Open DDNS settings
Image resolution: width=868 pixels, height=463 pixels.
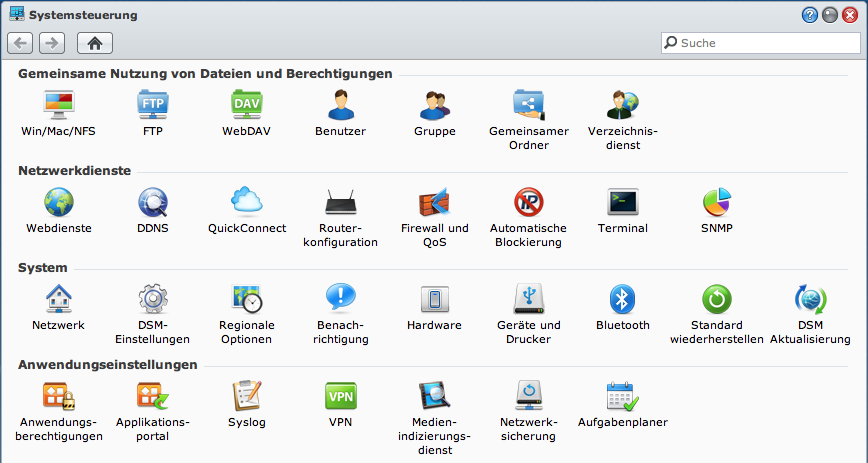(153, 202)
